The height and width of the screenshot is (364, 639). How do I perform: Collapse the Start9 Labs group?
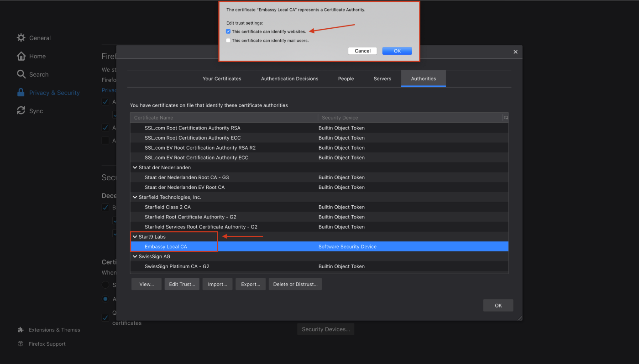click(135, 237)
